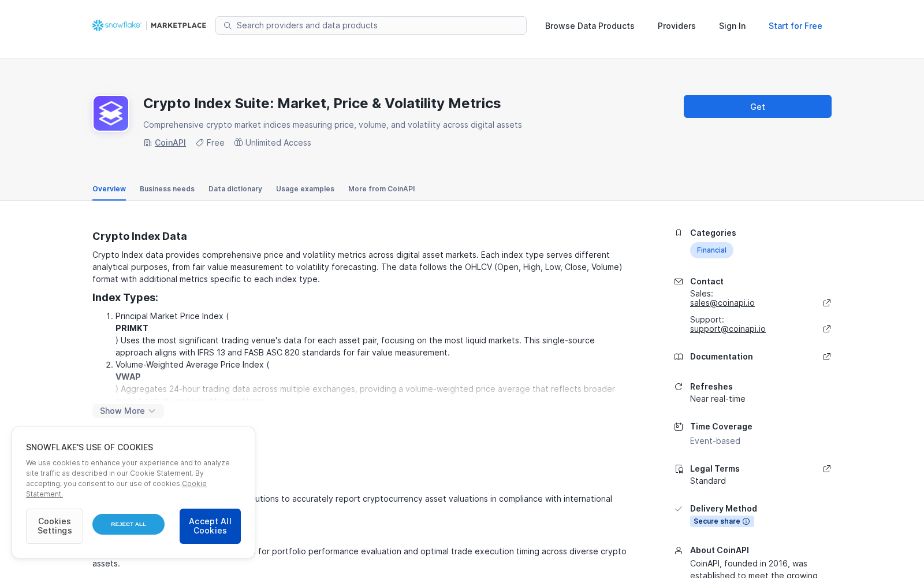Open the Business needs tab

[167, 189]
